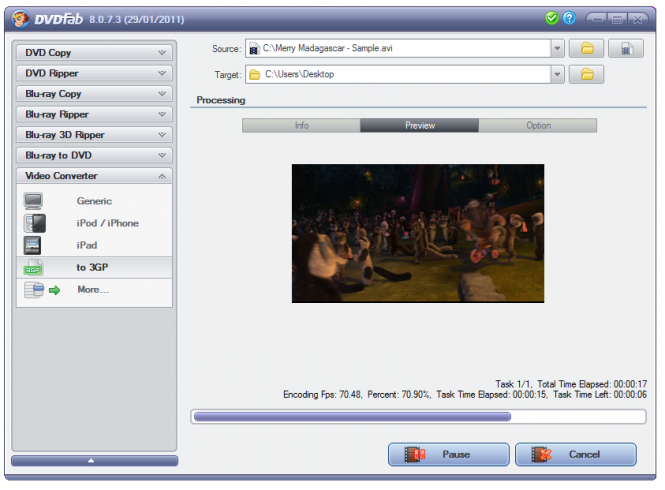Select Generic conversion mode
665x490 pixels.
pos(94,201)
